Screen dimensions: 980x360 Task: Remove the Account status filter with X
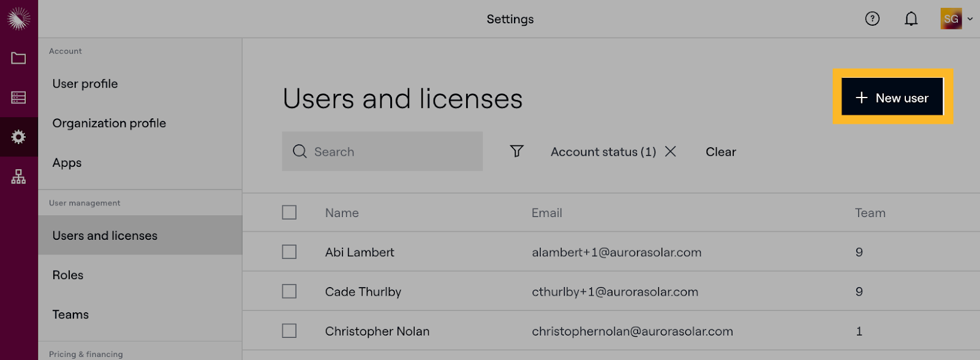671,151
